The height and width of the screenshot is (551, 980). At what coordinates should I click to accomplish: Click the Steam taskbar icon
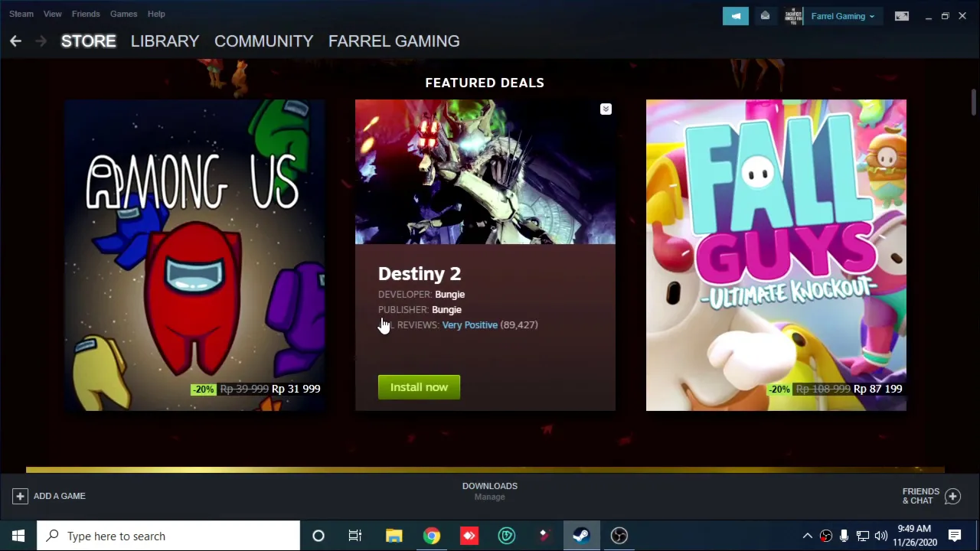click(x=581, y=536)
